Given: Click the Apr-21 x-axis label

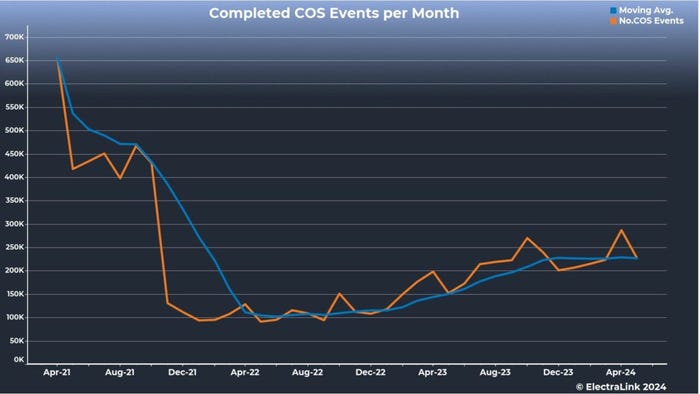Looking at the screenshot, I should click(57, 372).
